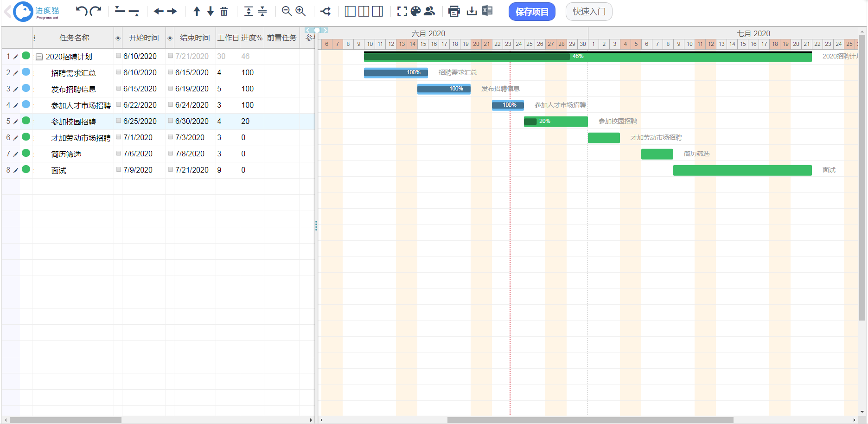Screen dimensions: 868x424
Task: Click the back chevron beside the logo
Action: pos(7,12)
